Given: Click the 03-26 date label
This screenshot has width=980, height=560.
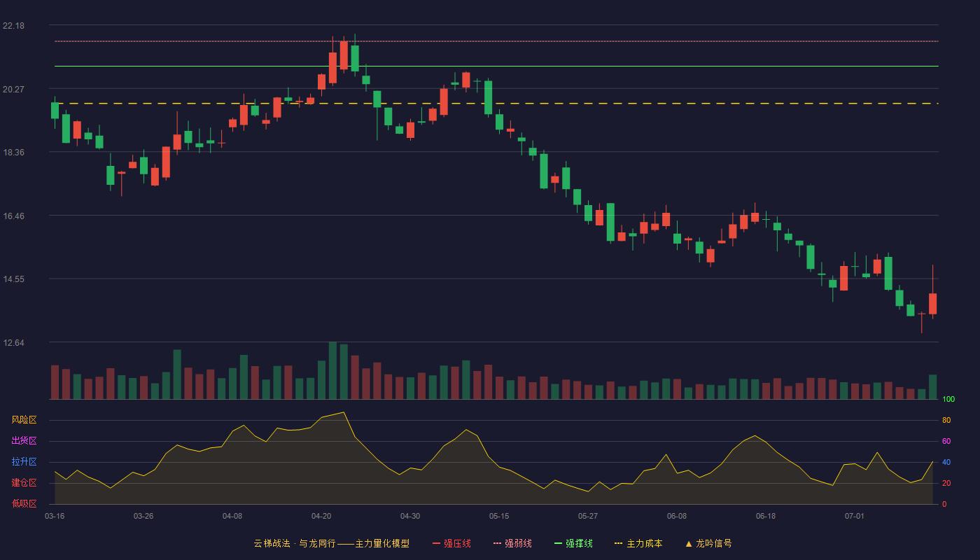Looking at the screenshot, I should (143, 516).
